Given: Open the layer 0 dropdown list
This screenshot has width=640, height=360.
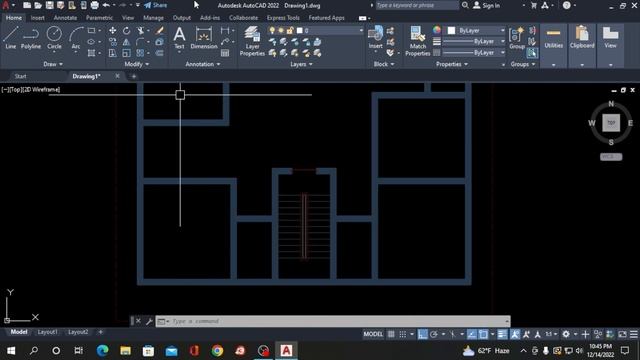Looking at the screenshot, I should (x=361, y=31).
